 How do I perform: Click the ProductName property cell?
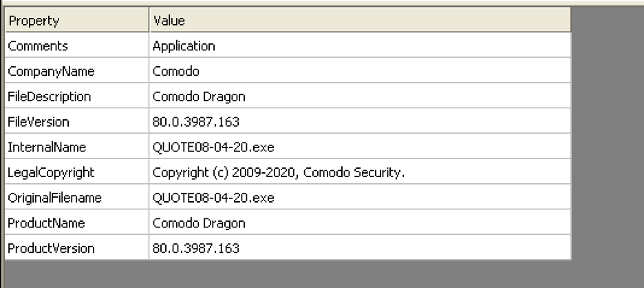[45, 223]
